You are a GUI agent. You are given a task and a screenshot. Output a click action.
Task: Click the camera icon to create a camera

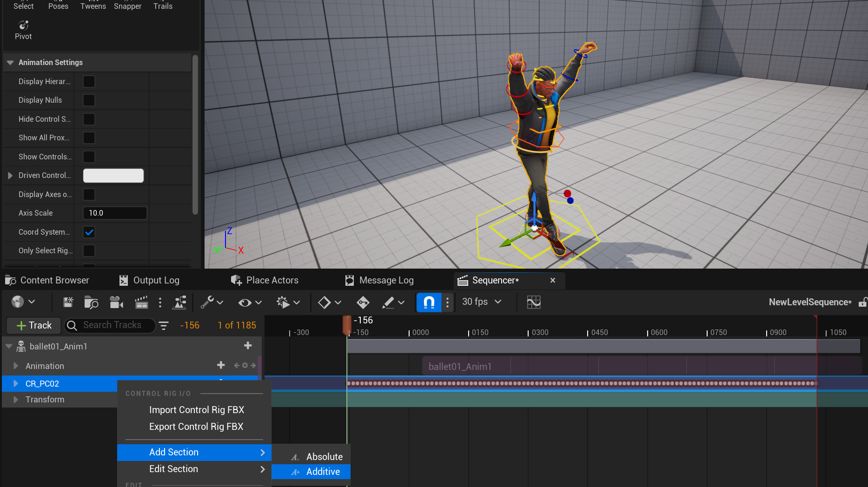[116, 303]
